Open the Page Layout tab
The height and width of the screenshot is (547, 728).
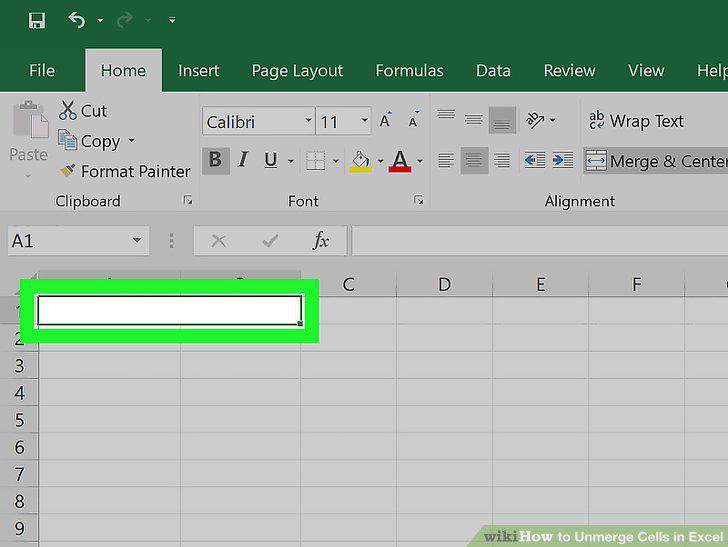click(297, 71)
